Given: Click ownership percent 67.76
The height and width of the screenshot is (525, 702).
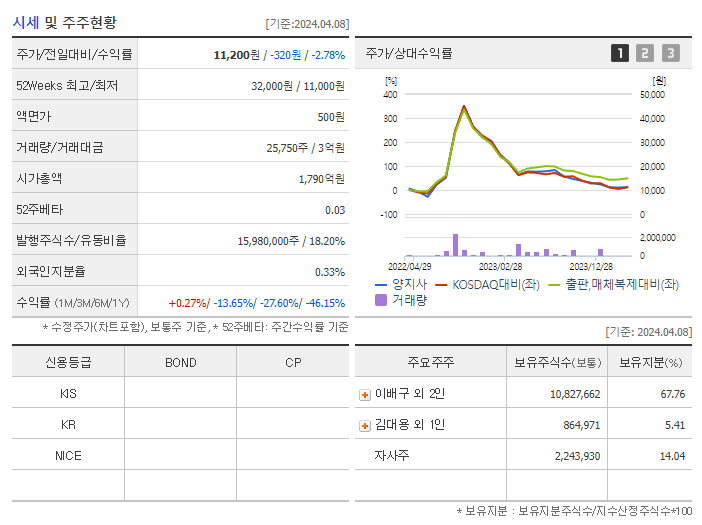Looking at the screenshot, I should pyautogui.click(x=672, y=394).
